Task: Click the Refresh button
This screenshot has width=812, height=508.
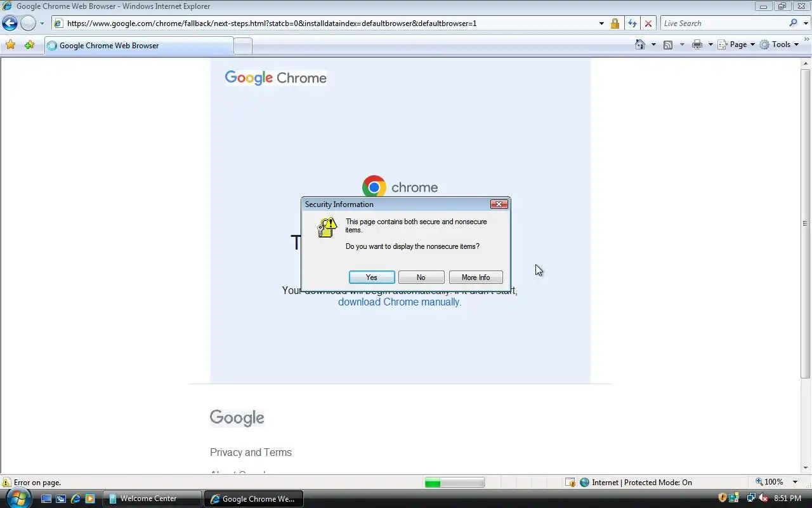Action: pyautogui.click(x=632, y=23)
